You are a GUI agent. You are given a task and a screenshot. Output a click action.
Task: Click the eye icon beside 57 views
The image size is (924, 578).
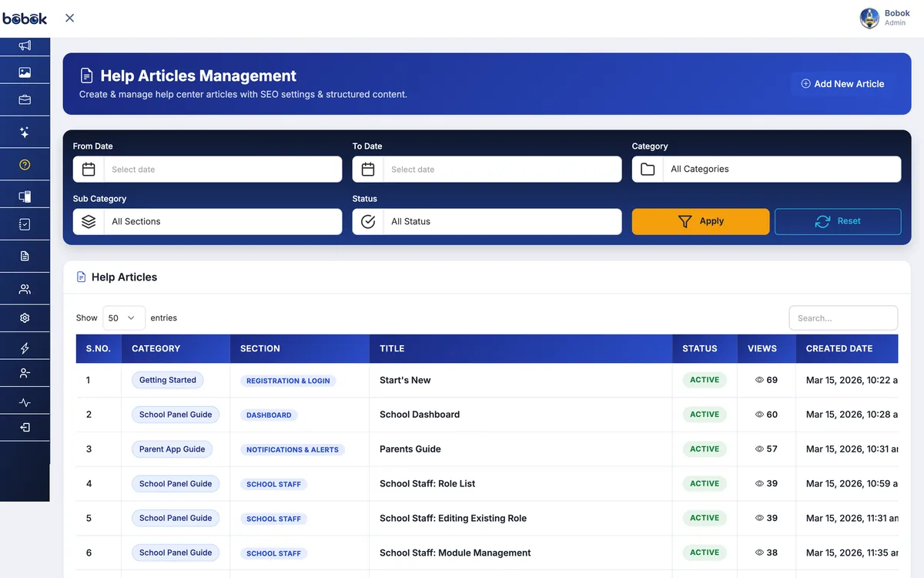click(x=759, y=449)
